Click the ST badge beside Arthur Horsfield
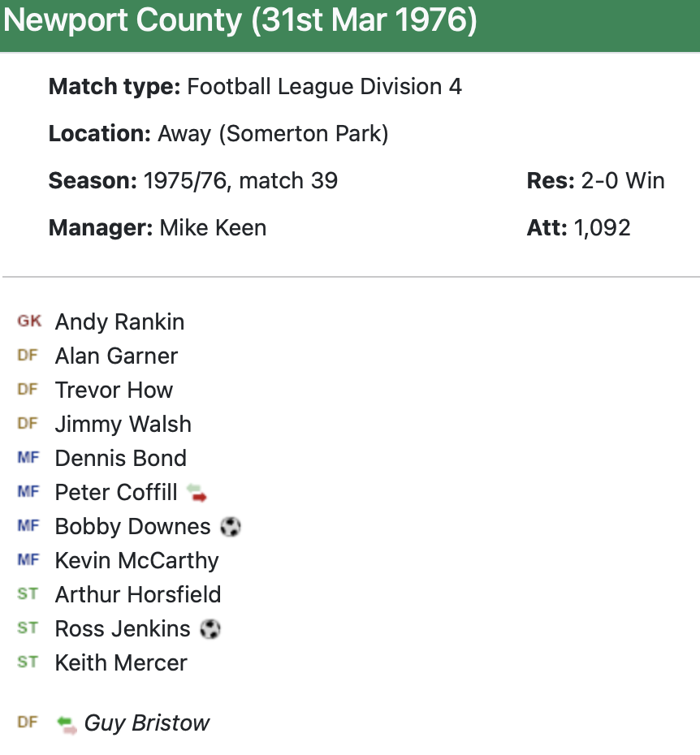The height and width of the screenshot is (755, 700). [28, 594]
